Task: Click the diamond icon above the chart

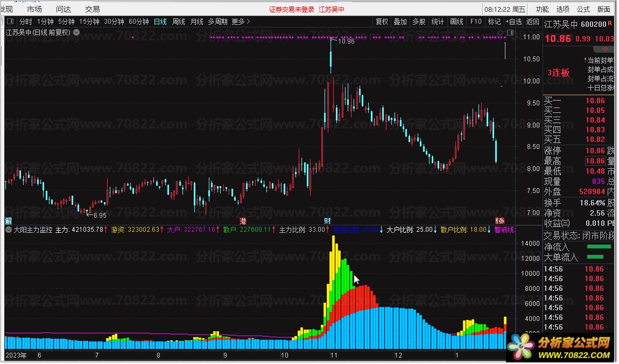Action: pyautogui.click(x=500, y=32)
